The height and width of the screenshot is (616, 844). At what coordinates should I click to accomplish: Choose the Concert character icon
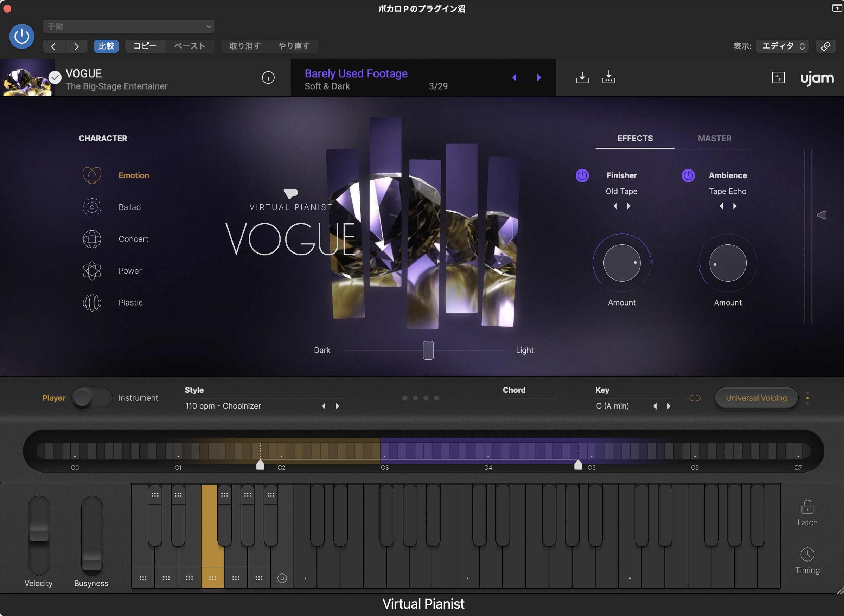[92, 239]
